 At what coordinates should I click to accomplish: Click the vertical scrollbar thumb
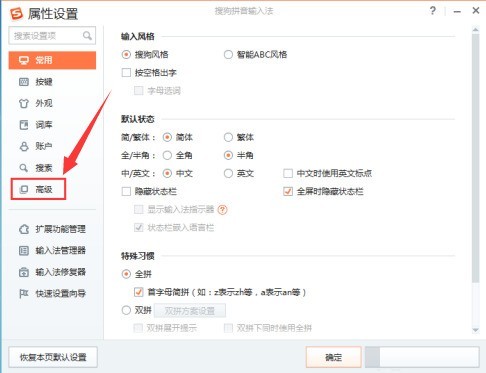pos(476,158)
